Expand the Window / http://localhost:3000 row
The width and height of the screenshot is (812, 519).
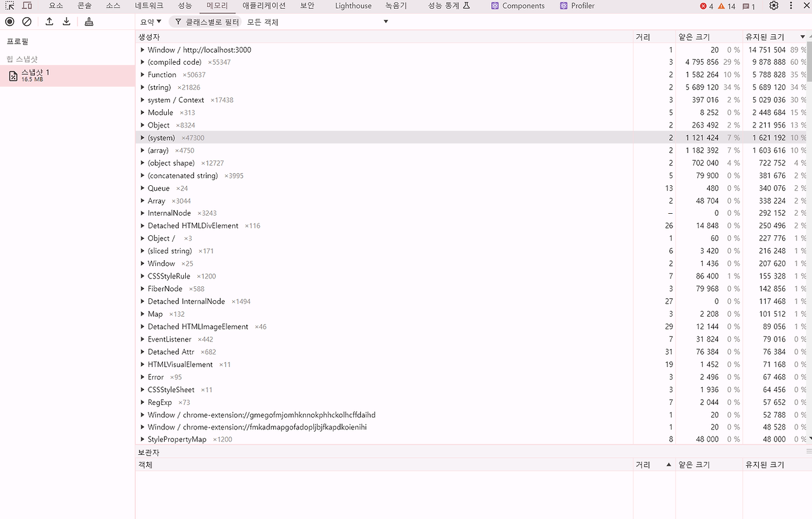click(x=142, y=49)
